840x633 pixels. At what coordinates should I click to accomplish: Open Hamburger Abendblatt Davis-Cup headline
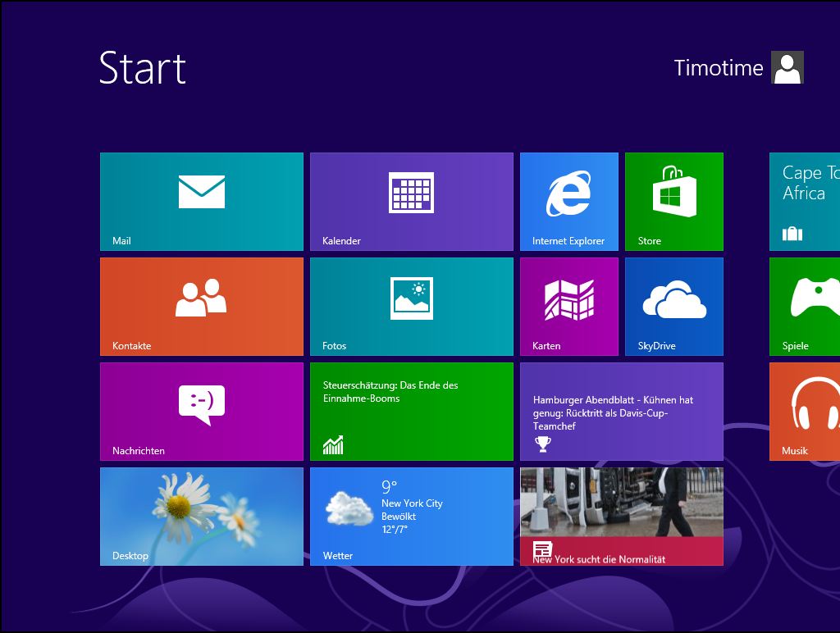[x=613, y=413]
